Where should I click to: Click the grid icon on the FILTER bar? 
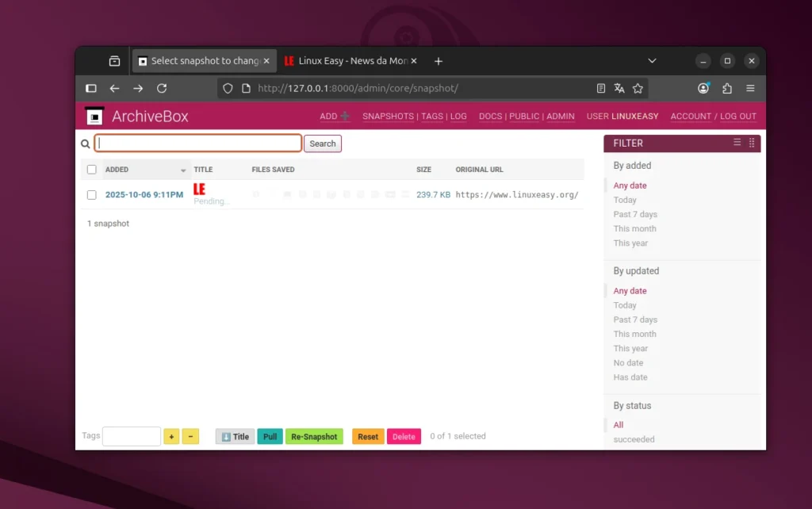click(752, 143)
